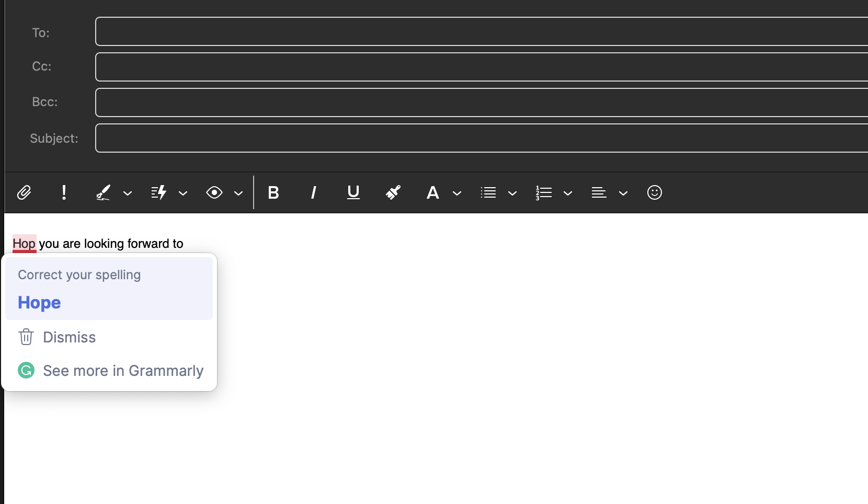Expand the bulleted list dropdown arrow
Screen dimensions: 868x504
pos(512,193)
